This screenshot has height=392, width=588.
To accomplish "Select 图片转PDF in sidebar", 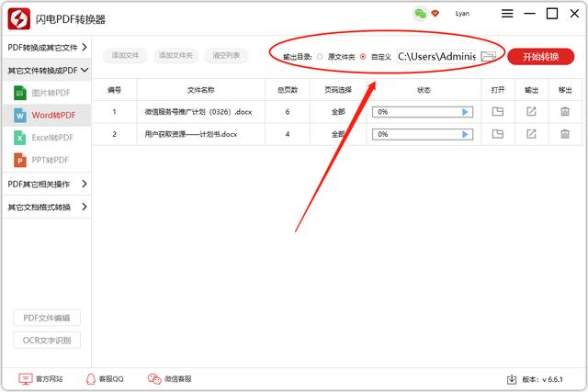I will tap(51, 93).
